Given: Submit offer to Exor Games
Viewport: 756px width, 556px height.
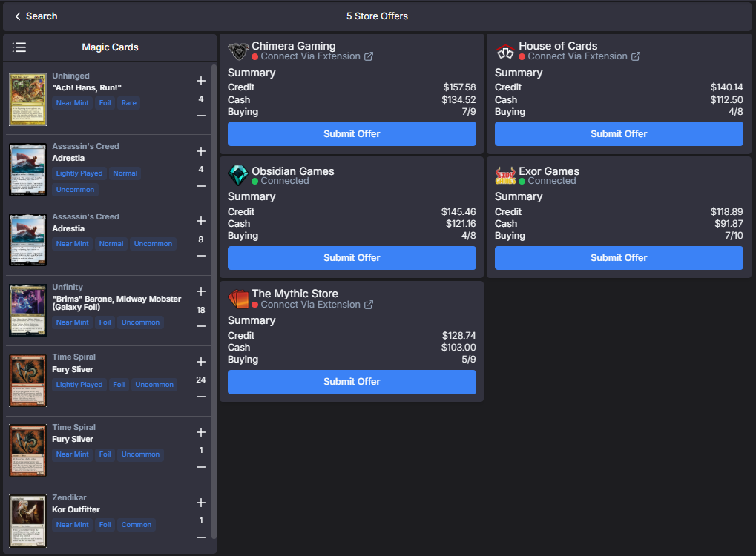Looking at the screenshot, I should 619,258.
